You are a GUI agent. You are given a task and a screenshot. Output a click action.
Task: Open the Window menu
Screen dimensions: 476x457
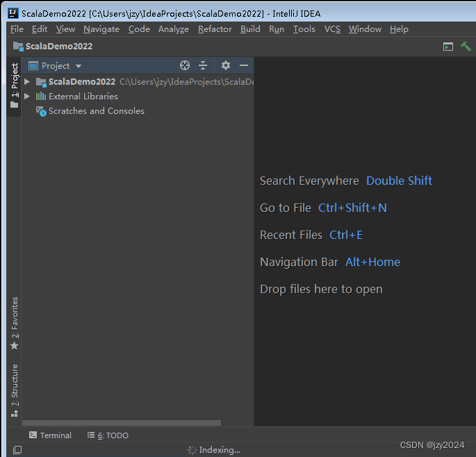point(365,29)
